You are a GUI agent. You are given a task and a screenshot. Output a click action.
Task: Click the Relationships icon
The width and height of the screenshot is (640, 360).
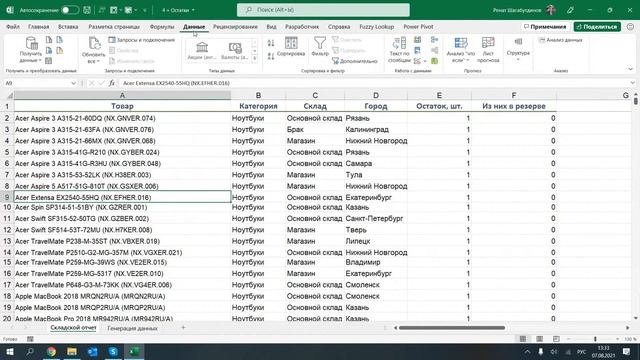pos(434,51)
